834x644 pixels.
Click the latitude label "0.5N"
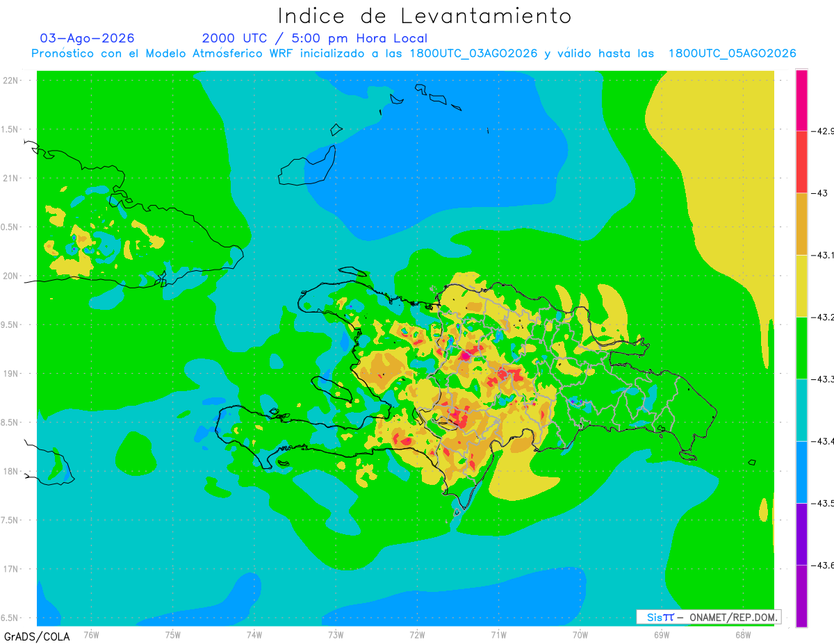point(10,227)
